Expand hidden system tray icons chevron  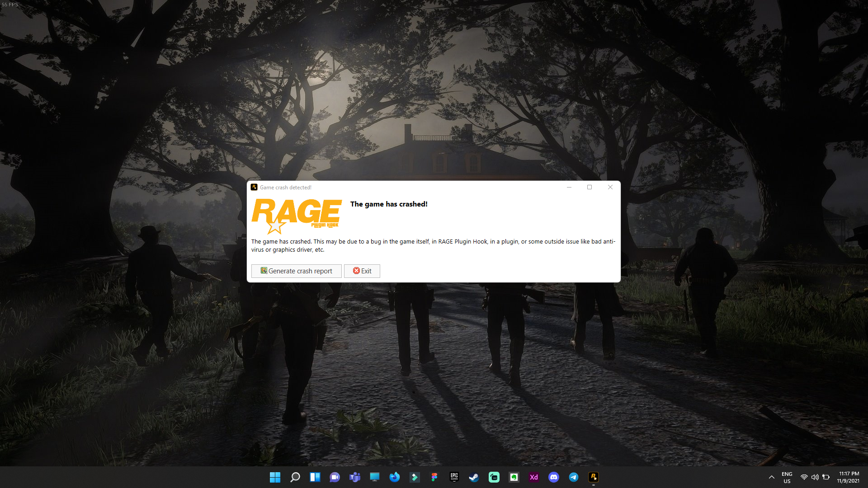point(771,477)
